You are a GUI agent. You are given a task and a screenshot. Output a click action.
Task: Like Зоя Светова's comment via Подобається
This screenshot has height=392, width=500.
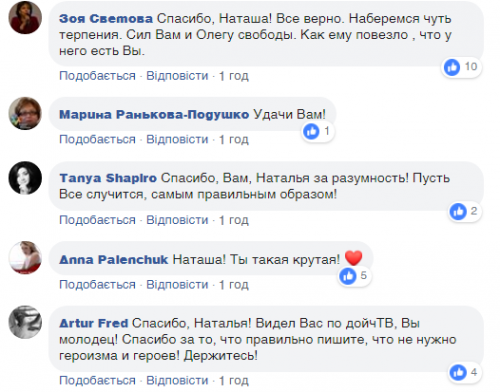click(x=97, y=76)
